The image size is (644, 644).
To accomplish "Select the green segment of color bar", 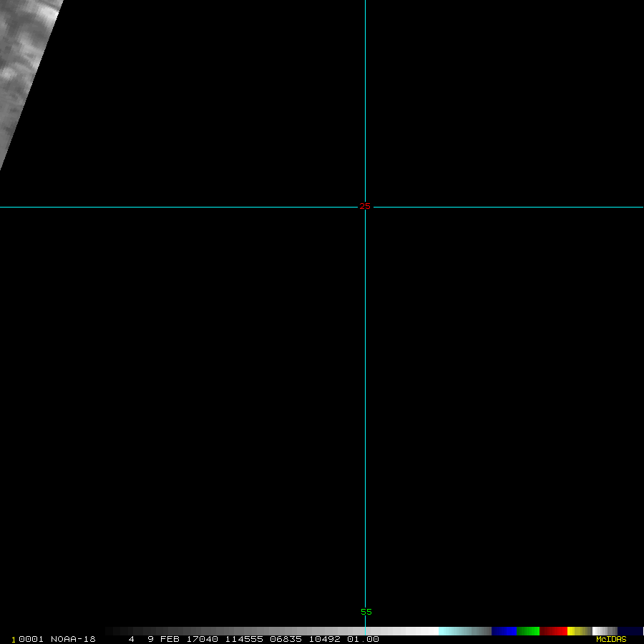I will pyautogui.click(x=528, y=631).
